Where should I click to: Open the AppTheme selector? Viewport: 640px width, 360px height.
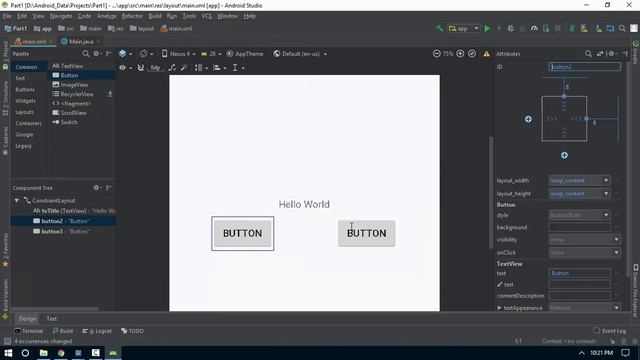tap(245, 54)
